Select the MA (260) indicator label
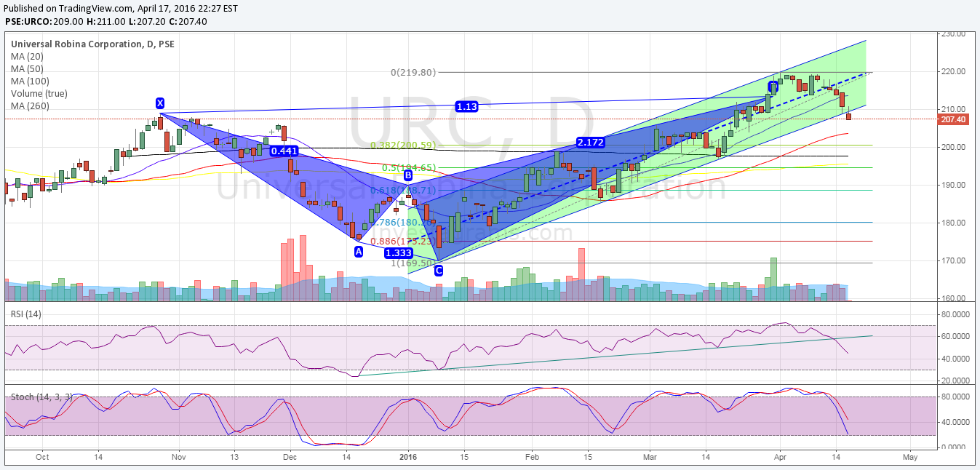 (x=28, y=105)
